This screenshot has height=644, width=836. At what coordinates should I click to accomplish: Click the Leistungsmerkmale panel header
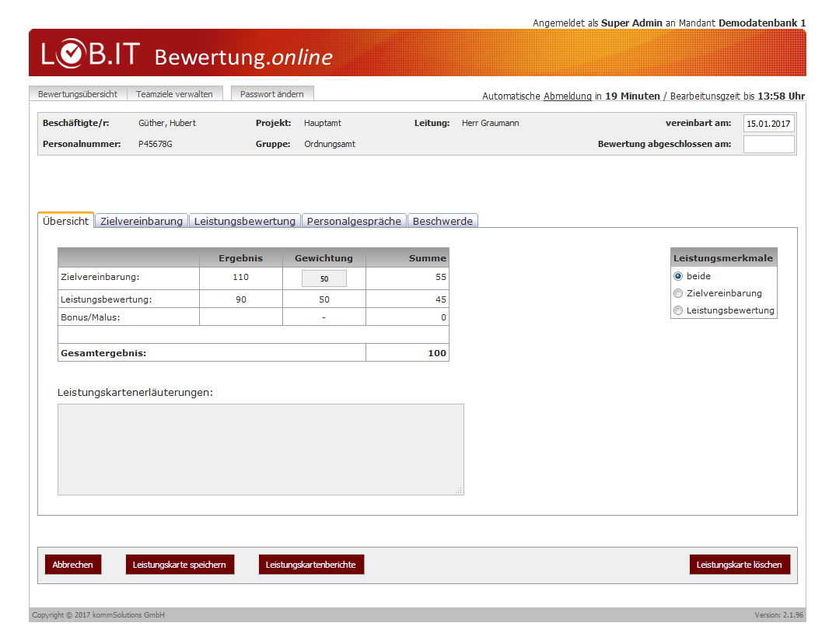(x=723, y=258)
